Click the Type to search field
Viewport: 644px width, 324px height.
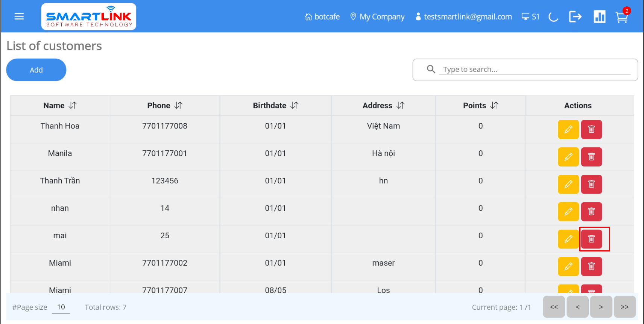(x=534, y=70)
